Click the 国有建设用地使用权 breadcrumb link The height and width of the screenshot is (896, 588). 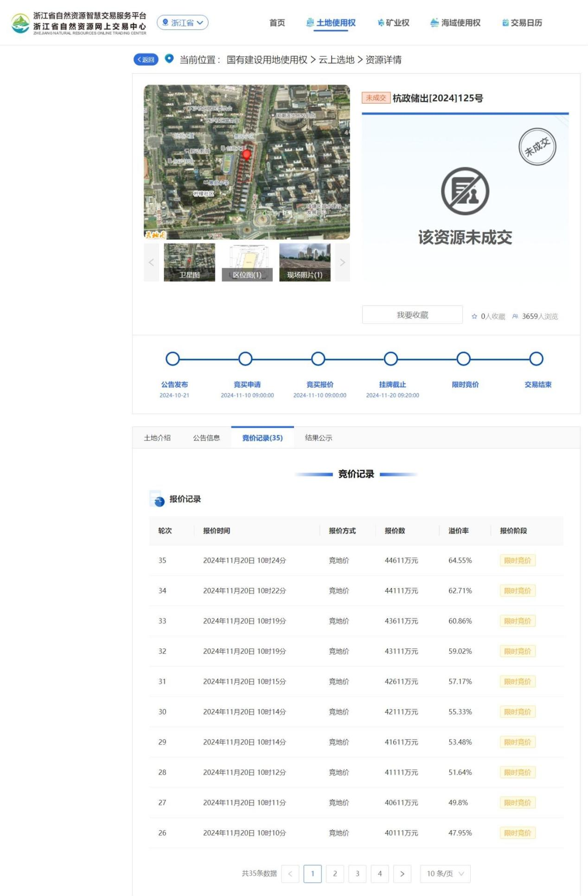[267, 60]
